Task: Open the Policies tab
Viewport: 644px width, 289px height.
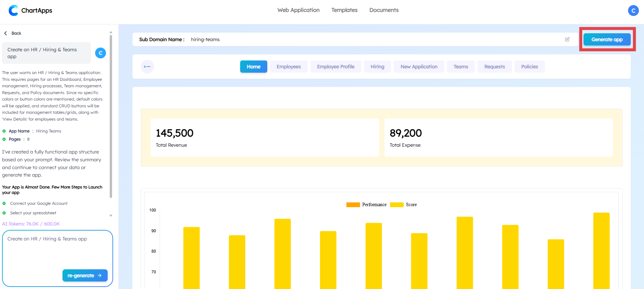Action: pyautogui.click(x=530, y=67)
